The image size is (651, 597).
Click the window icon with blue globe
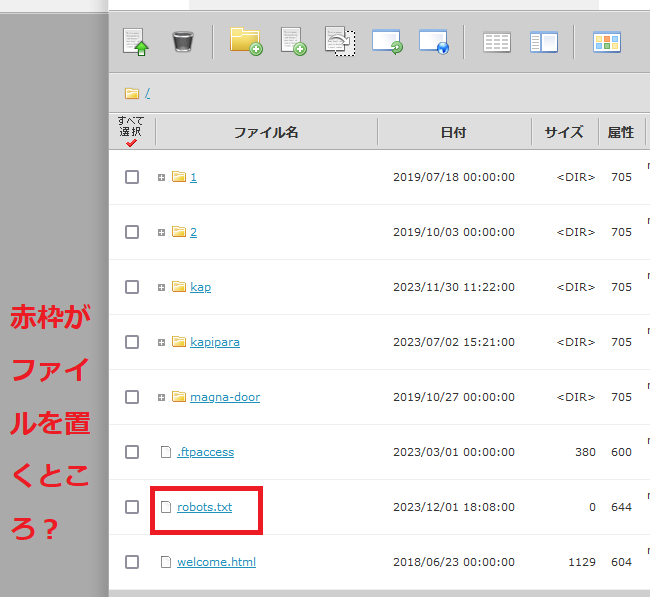(434, 41)
